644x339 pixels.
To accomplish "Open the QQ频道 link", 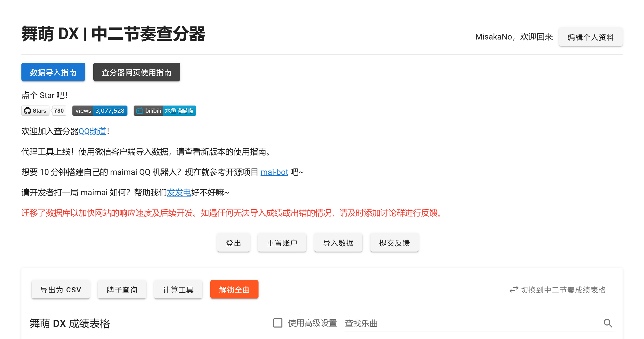I will [92, 131].
